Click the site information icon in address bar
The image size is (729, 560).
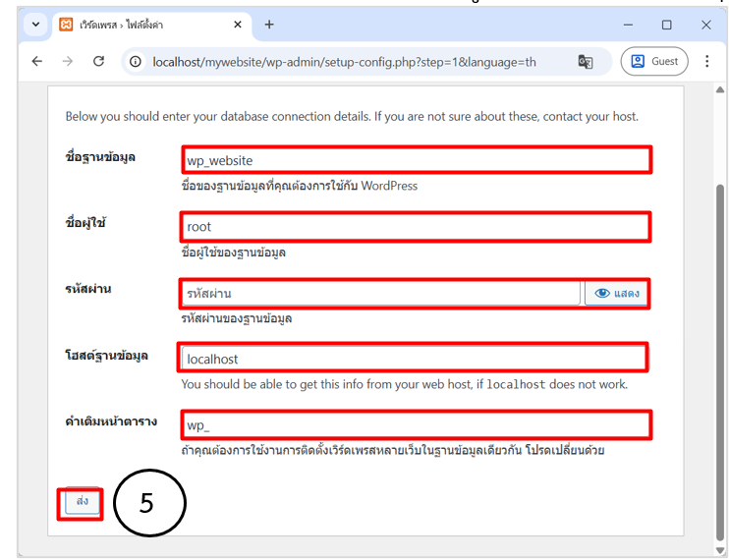pyautogui.click(x=136, y=62)
